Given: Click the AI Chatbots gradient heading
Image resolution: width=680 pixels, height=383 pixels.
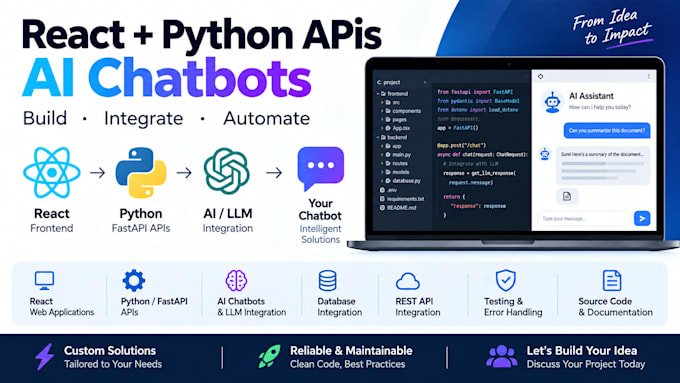Looking at the screenshot, I should click(167, 79).
